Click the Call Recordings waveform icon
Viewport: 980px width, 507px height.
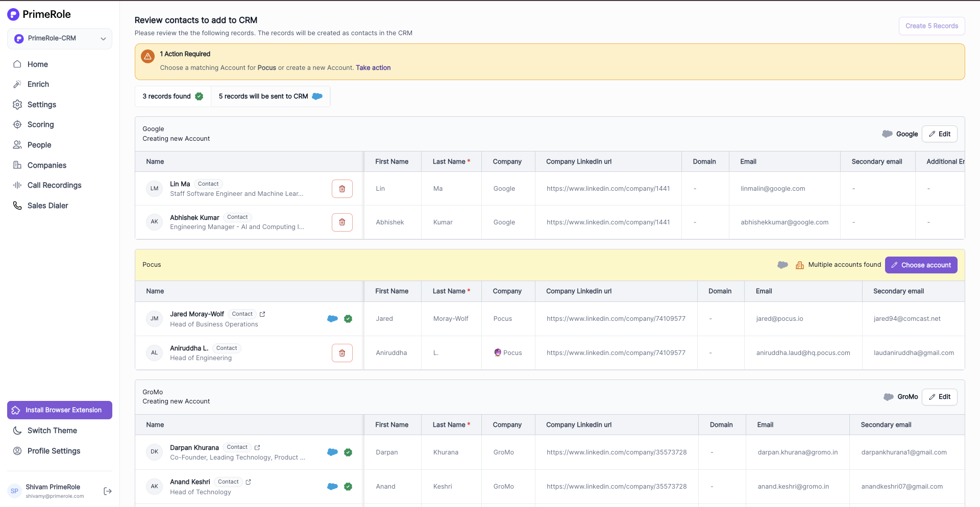17,185
